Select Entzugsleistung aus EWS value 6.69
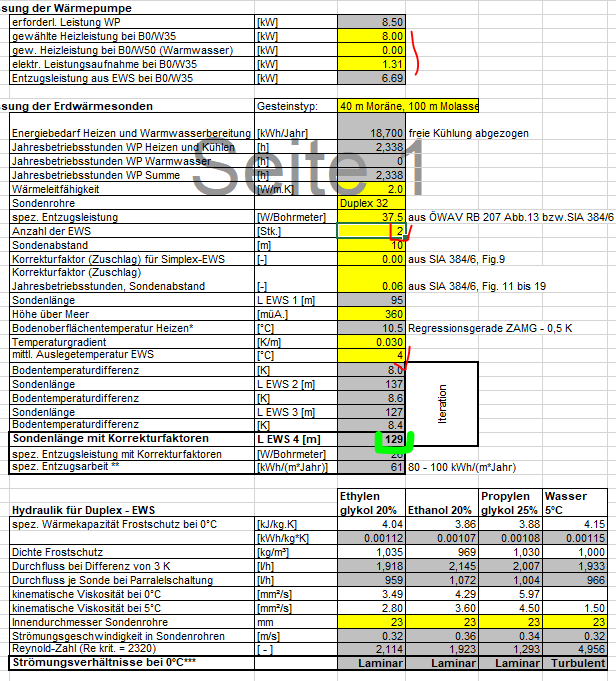 [x=371, y=78]
